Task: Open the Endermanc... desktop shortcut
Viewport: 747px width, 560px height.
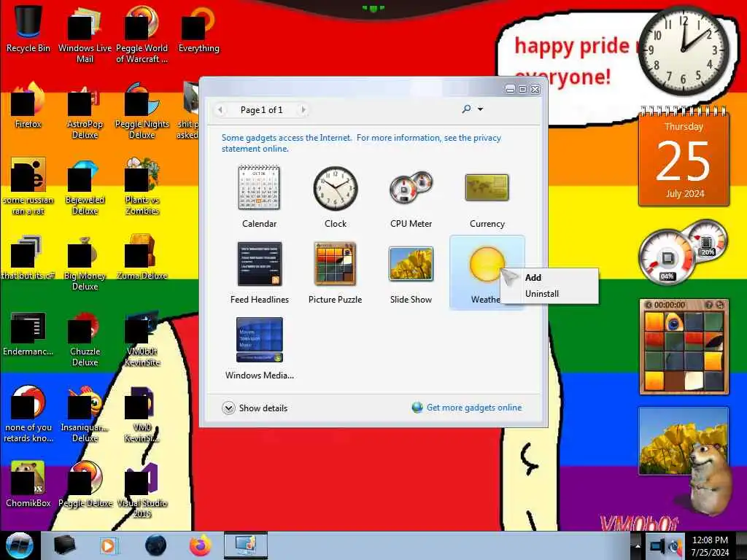Action: pyautogui.click(x=28, y=332)
